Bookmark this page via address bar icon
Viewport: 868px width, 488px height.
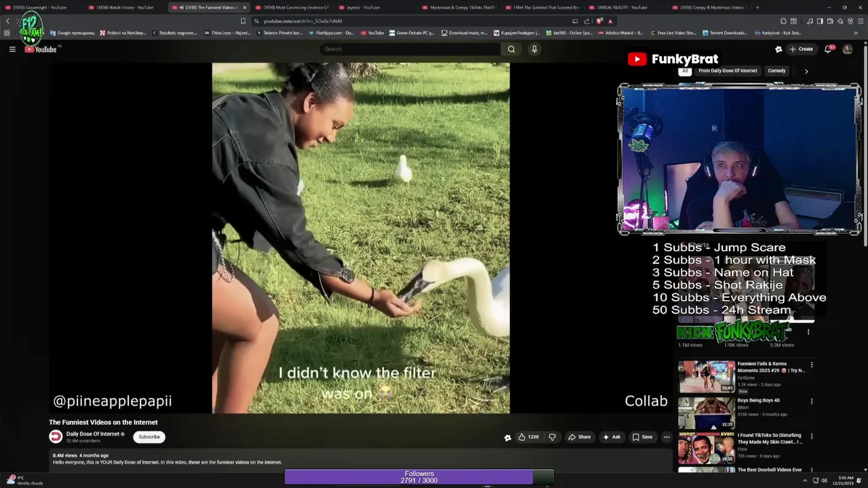coord(243,21)
